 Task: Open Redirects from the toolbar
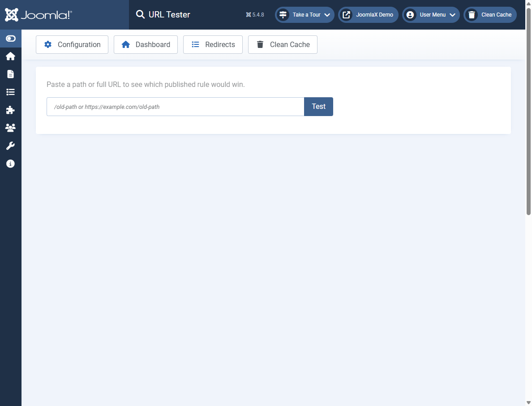(213, 44)
